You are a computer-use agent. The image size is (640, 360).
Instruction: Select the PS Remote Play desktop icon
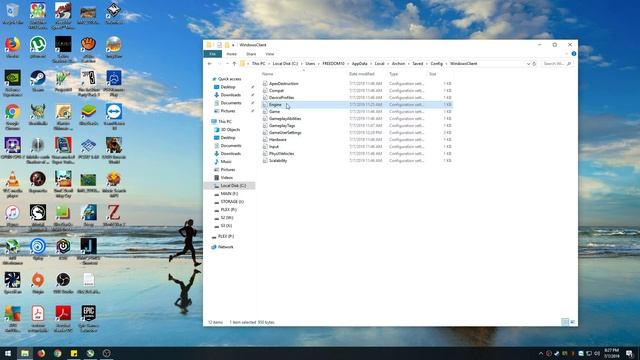[x=114, y=83]
